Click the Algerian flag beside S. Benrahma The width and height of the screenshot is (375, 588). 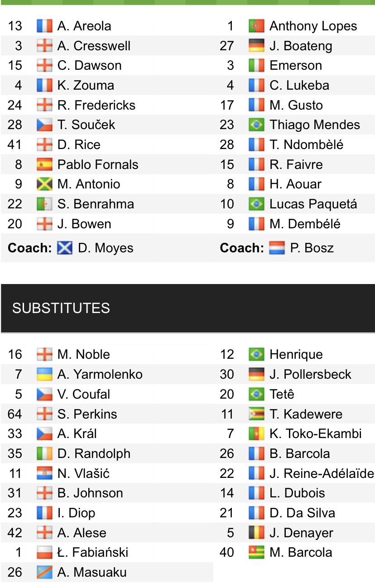(44, 204)
